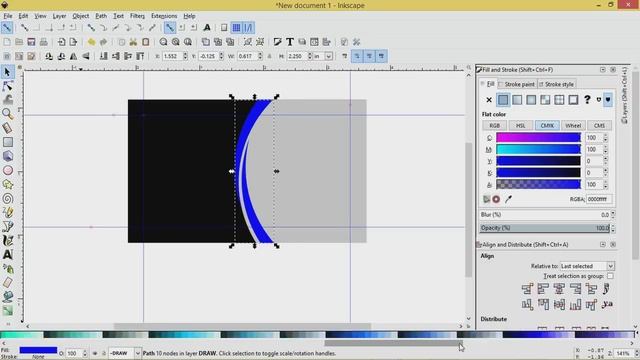
Task: Open Fill and Stroke dialog icon
Action: tap(278, 42)
